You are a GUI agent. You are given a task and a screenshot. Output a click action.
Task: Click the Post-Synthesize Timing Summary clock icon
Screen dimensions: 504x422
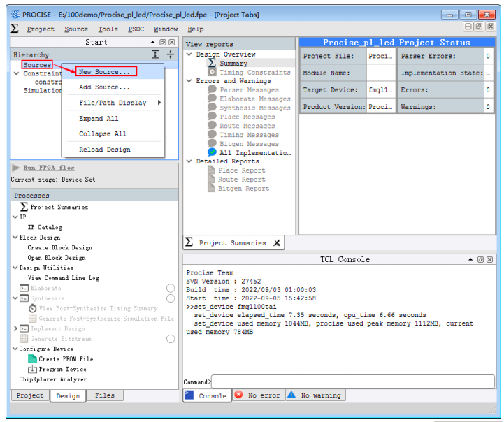(x=32, y=308)
